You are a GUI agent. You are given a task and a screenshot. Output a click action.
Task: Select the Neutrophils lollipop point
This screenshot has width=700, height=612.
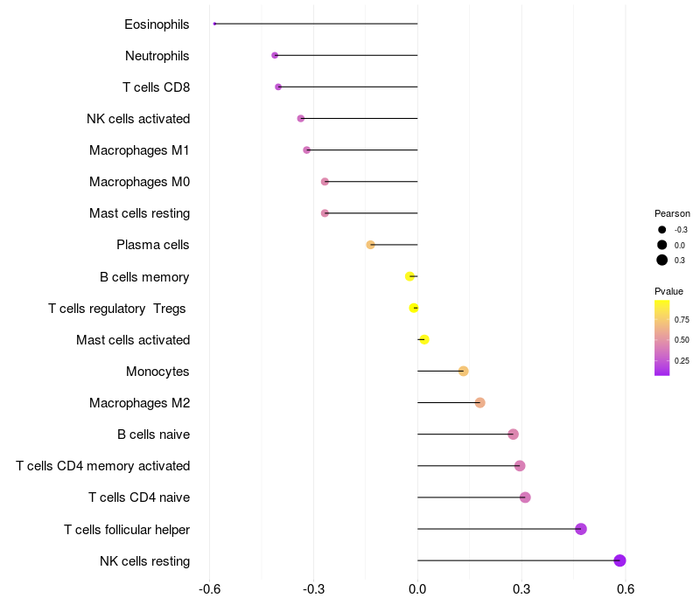click(275, 55)
